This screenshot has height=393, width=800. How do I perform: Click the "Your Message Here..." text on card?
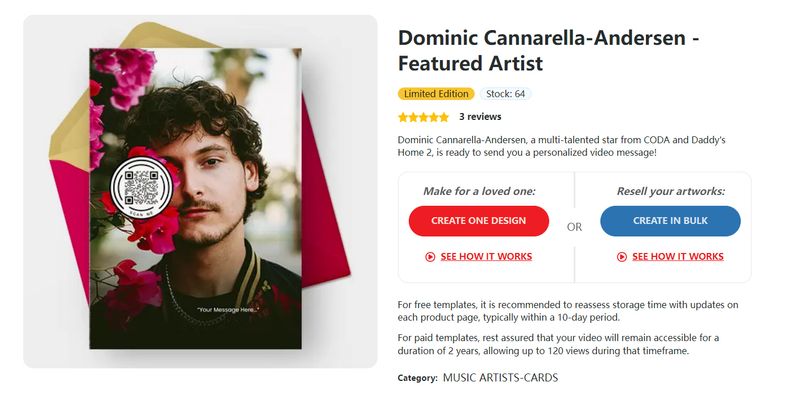pyautogui.click(x=228, y=310)
